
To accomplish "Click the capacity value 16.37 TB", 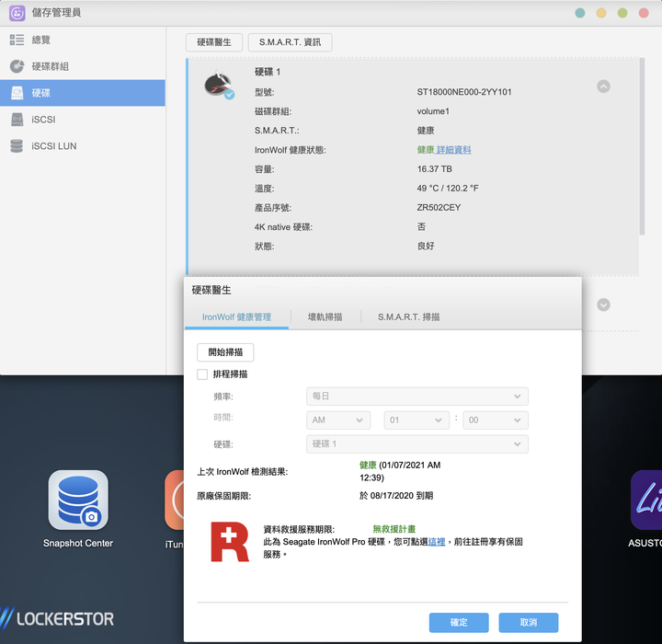I will click(434, 169).
